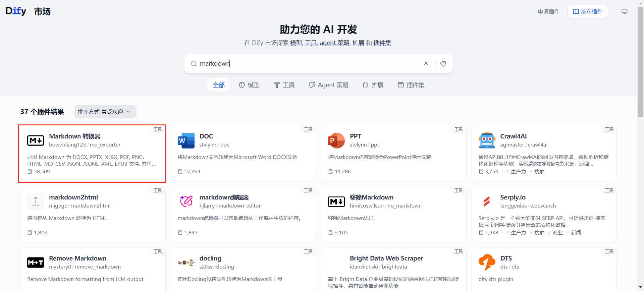The width and height of the screenshot is (644, 291).
Task: Click the Markdown 转换器 plugin icon
Action: pos(36,140)
